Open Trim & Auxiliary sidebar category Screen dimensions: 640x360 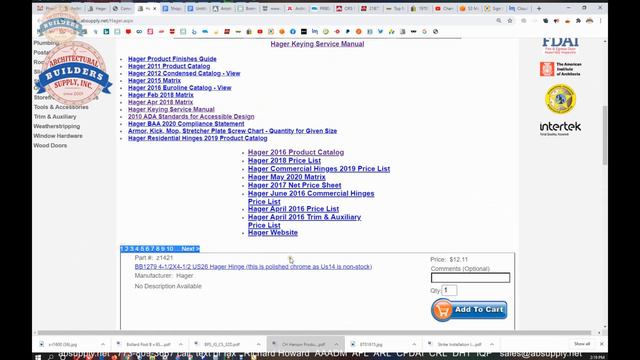point(55,117)
